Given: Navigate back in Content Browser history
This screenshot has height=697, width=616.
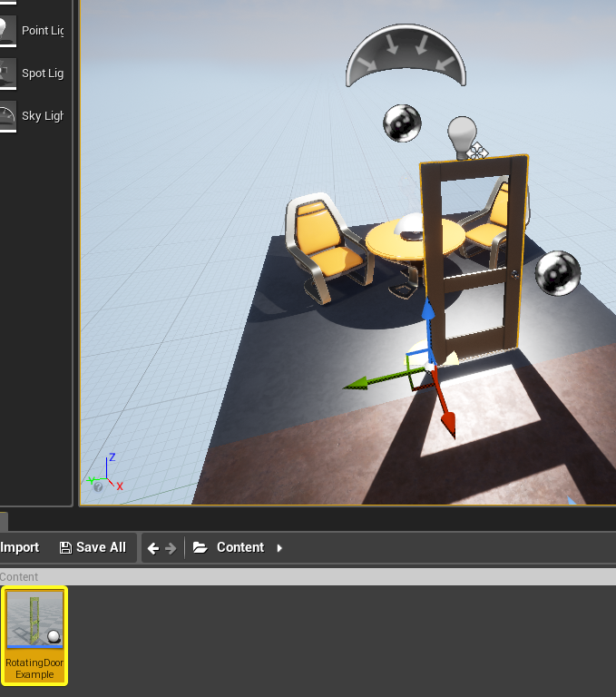Looking at the screenshot, I should click(x=152, y=548).
